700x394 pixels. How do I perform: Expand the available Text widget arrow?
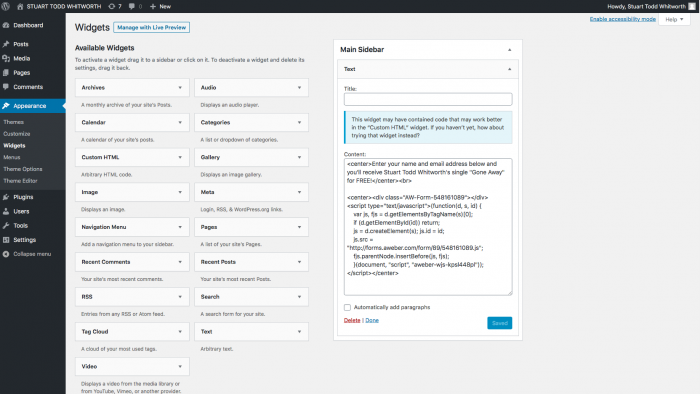(x=300, y=332)
